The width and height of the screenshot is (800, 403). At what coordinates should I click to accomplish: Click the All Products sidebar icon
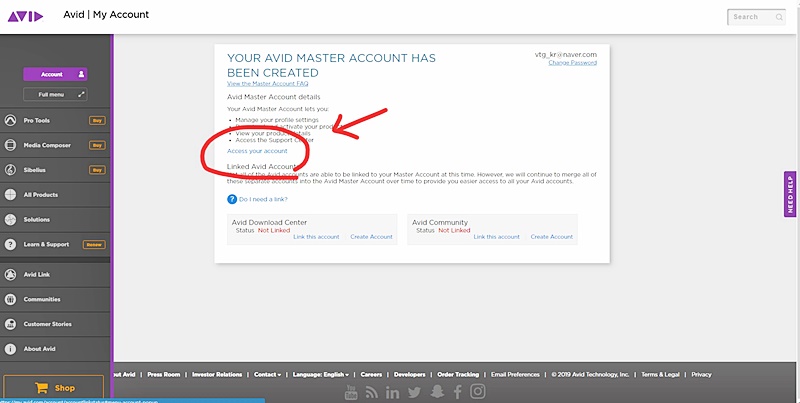(x=10, y=195)
